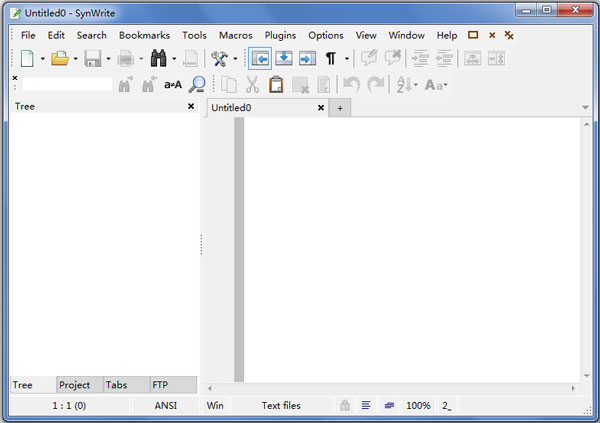Click the Go to line page icon
Screen dimensions: 600x423
pos(191,59)
